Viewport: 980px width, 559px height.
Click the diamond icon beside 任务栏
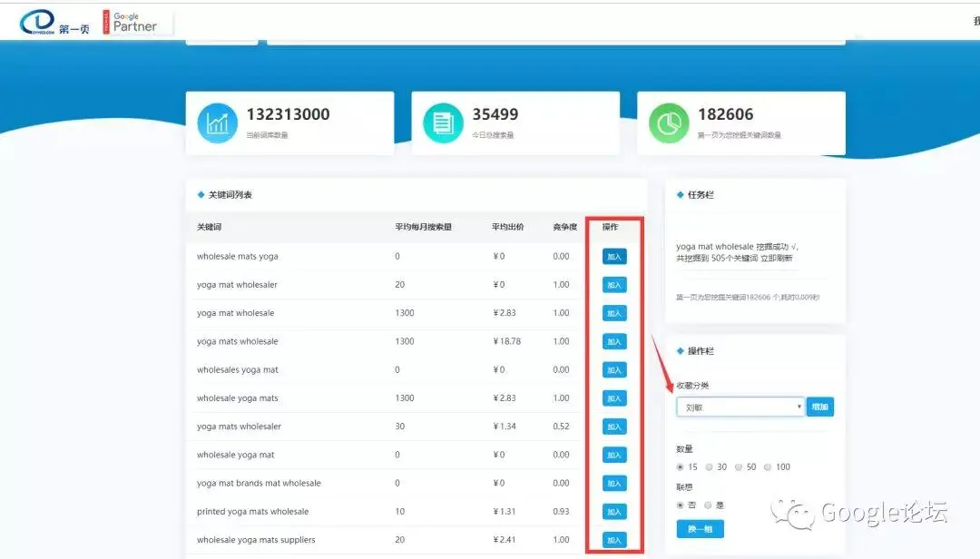(680, 194)
